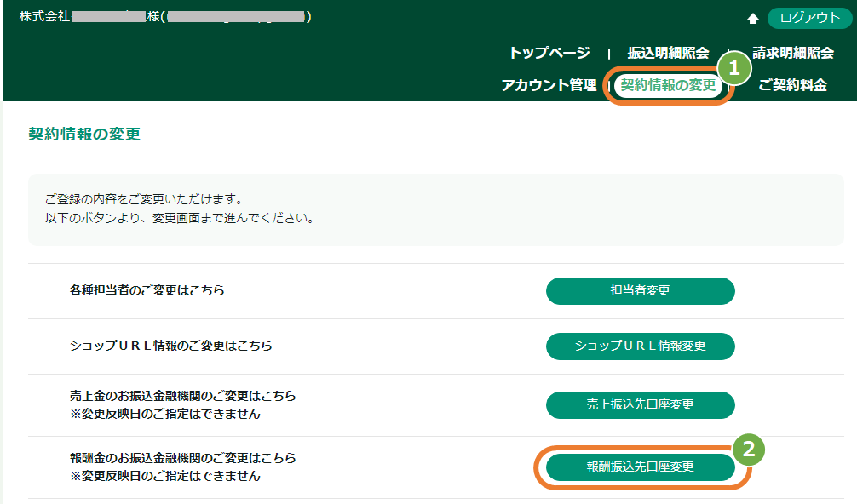Click the text ショップＵＲＬ情報のご変更はこちら
Image resolution: width=857 pixels, height=504 pixels.
[x=170, y=346]
